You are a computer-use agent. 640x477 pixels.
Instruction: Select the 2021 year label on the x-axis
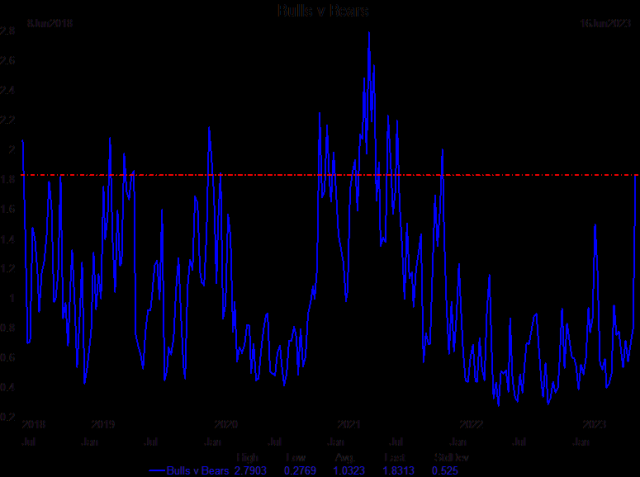click(347, 424)
